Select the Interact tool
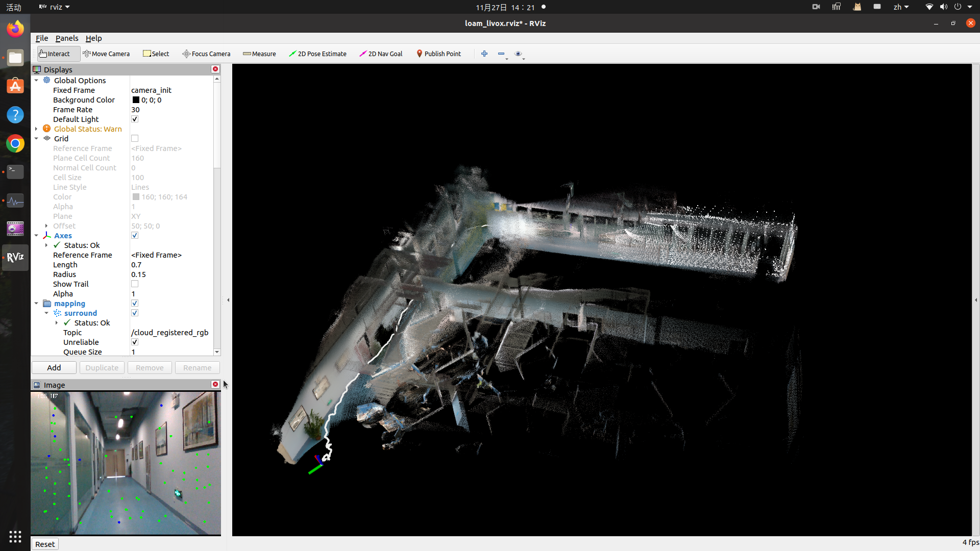 [58, 54]
